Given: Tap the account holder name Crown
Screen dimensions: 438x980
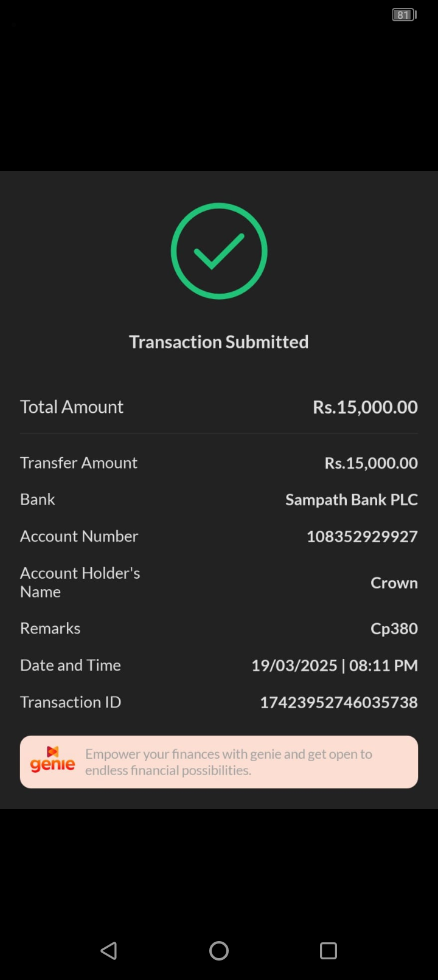Looking at the screenshot, I should (394, 583).
